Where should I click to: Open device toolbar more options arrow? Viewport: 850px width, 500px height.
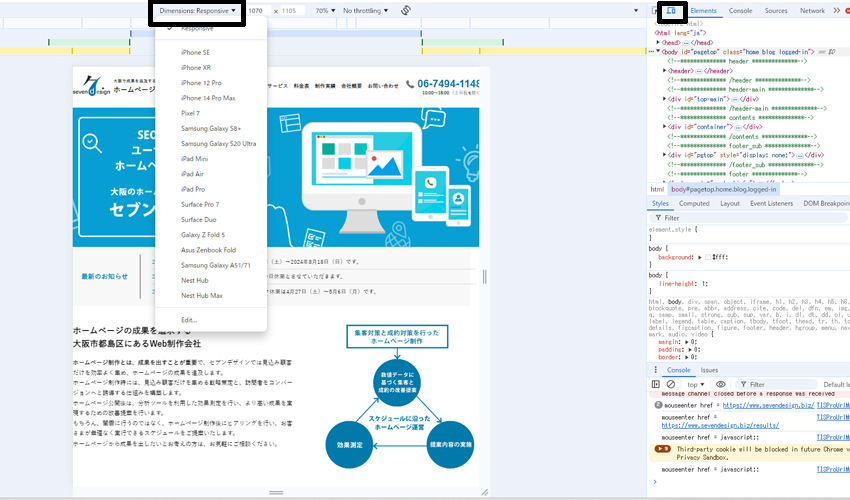point(636,10)
